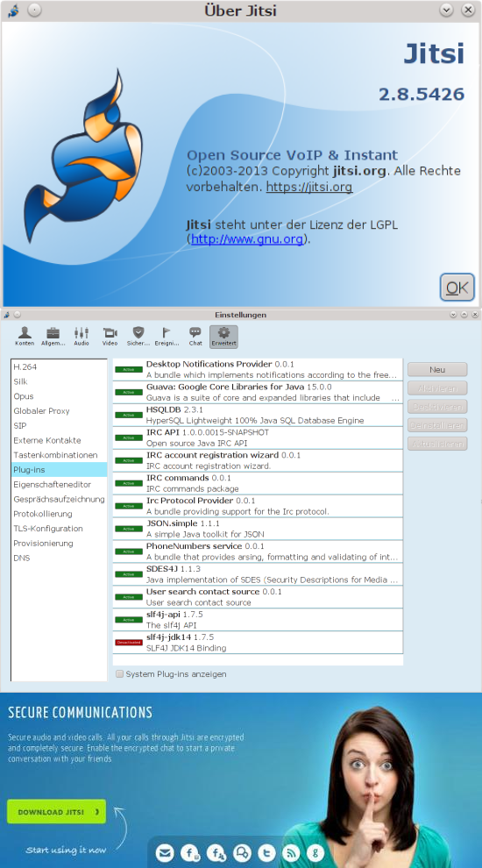Select Silk in the advanced list
Screen dimensions: 482x868
pyautogui.click(x=59, y=381)
